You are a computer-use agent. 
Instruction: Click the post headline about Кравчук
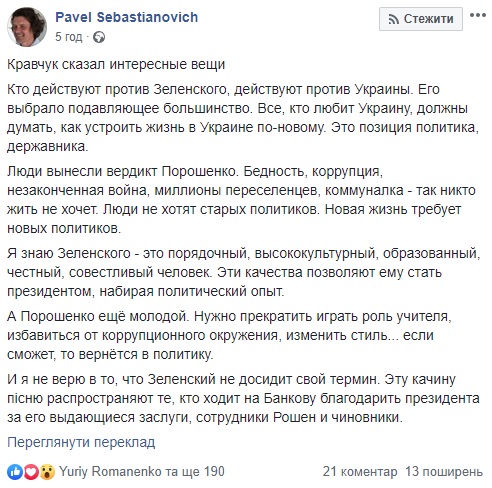[116, 64]
